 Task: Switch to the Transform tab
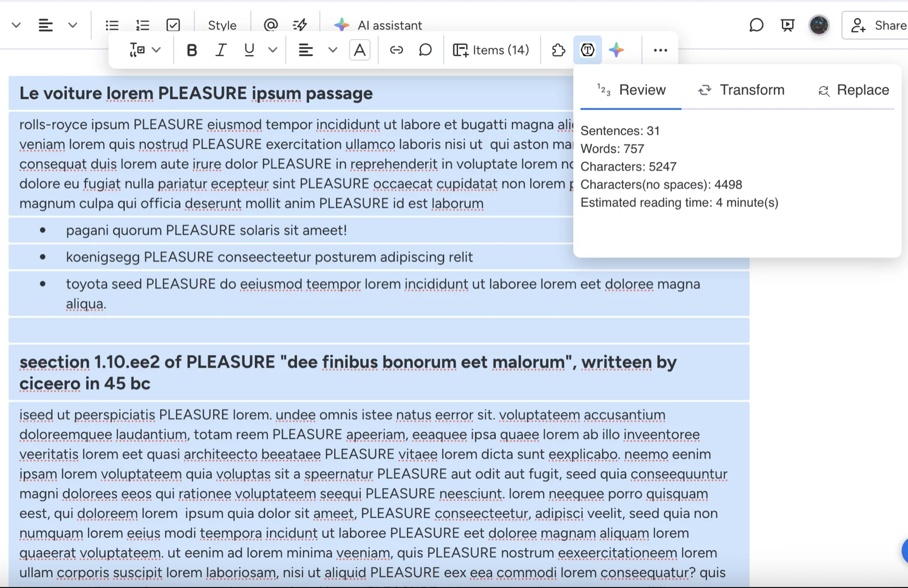click(x=741, y=90)
